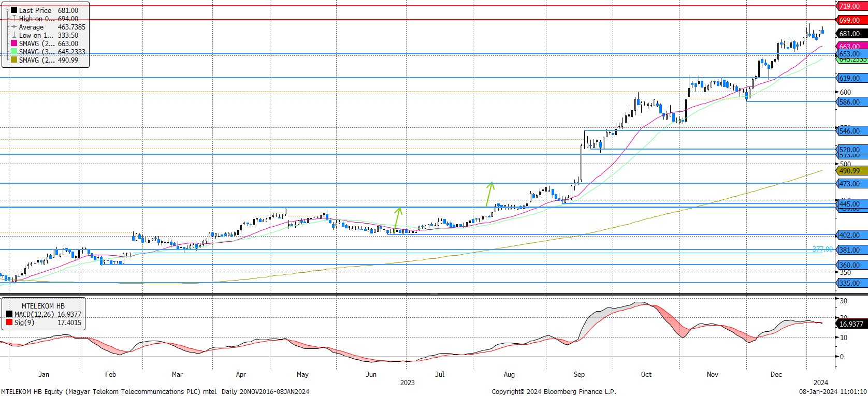Click the 546.00 blue level tag
Image resolution: width=868 pixels, height=396 pixels.
click(x=851, y=131)
